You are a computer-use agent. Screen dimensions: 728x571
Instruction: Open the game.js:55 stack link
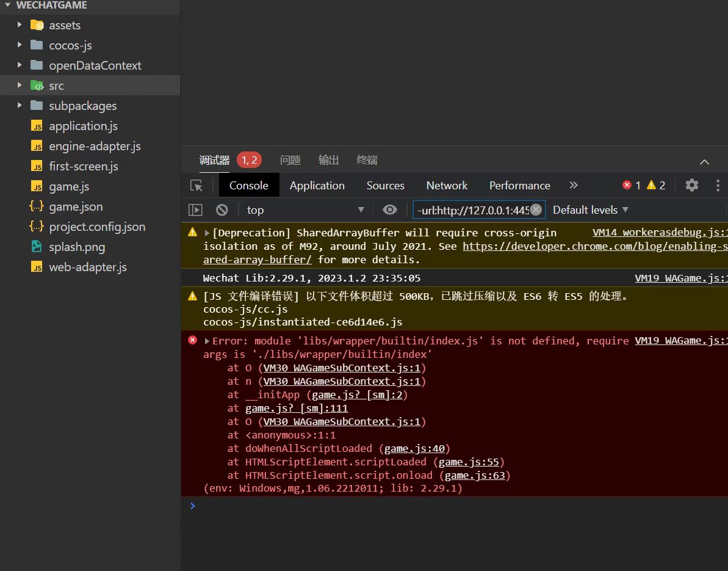click(469, 462)
